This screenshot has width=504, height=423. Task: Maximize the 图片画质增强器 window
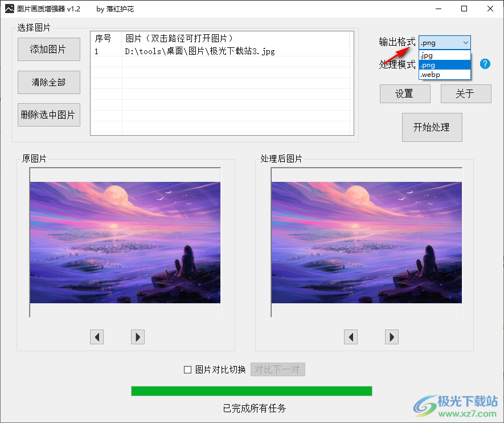click(x=464, y=9)
